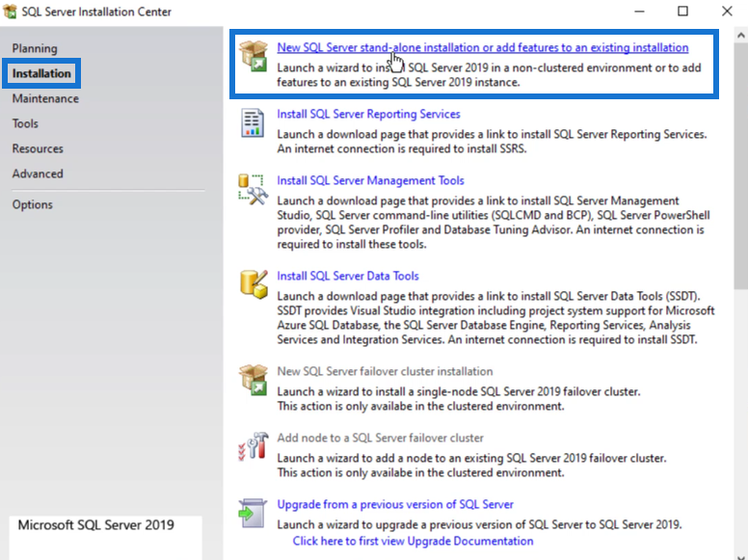Launch new SQL Server stand-alone installation link

point(483,47)
